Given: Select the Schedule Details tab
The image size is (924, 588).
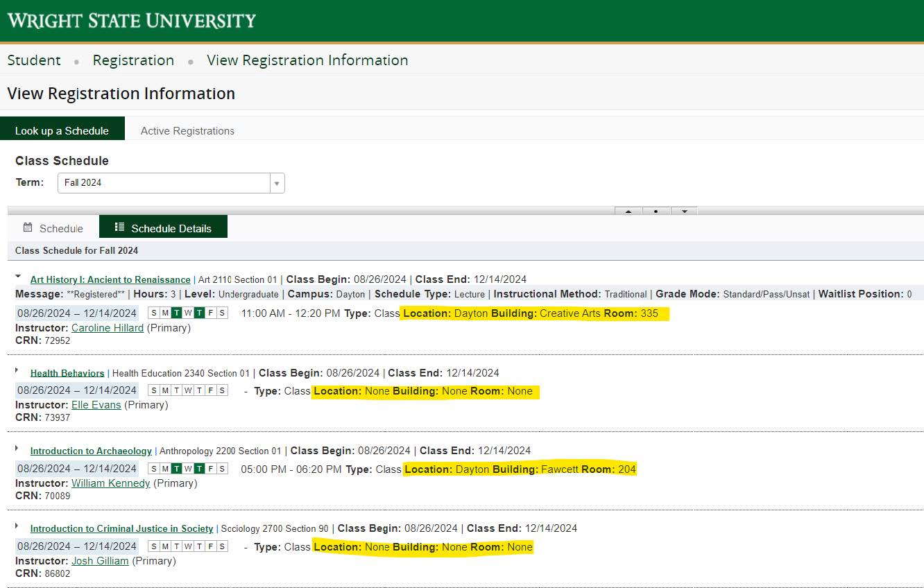Looking at the screenshot, I should 163,228.
